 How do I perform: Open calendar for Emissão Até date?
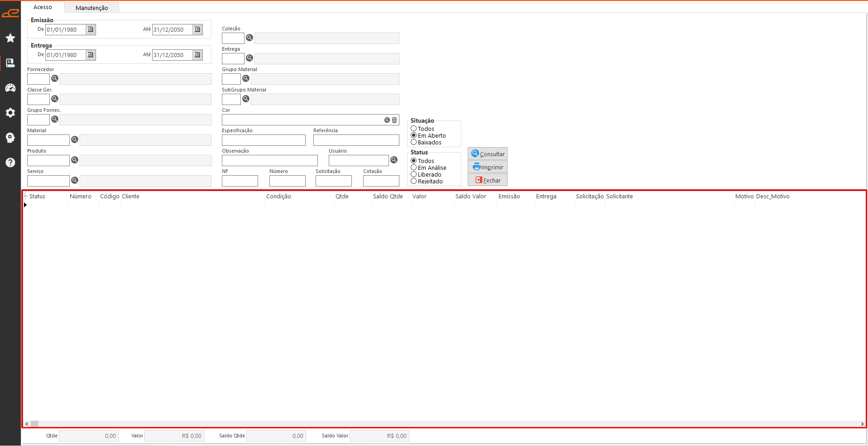coord(197,29)
